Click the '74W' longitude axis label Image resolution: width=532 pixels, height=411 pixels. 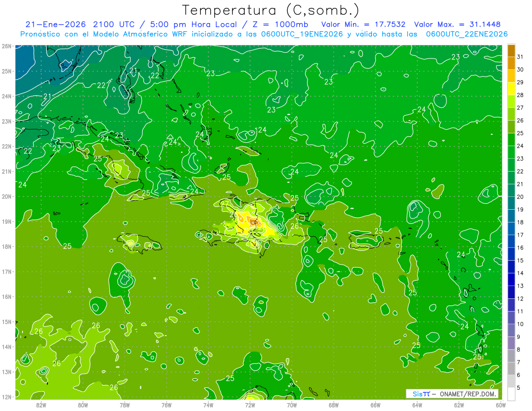pyautogui.click(x=208, y=404)
